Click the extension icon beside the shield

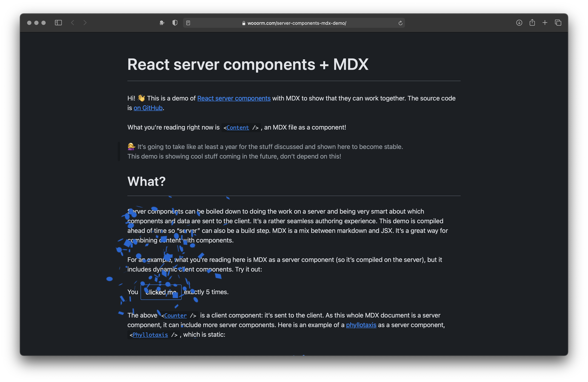[162, 23]
